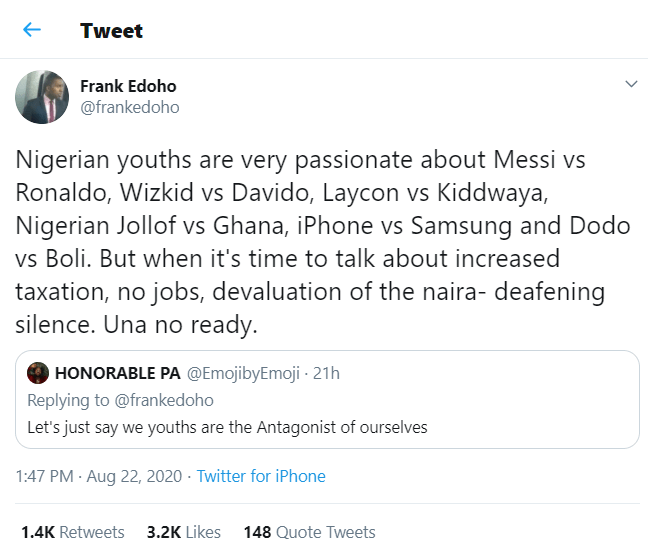View the 1.4K Retweets list
This screenshot has height=551, width=648.
coord(73,532)
